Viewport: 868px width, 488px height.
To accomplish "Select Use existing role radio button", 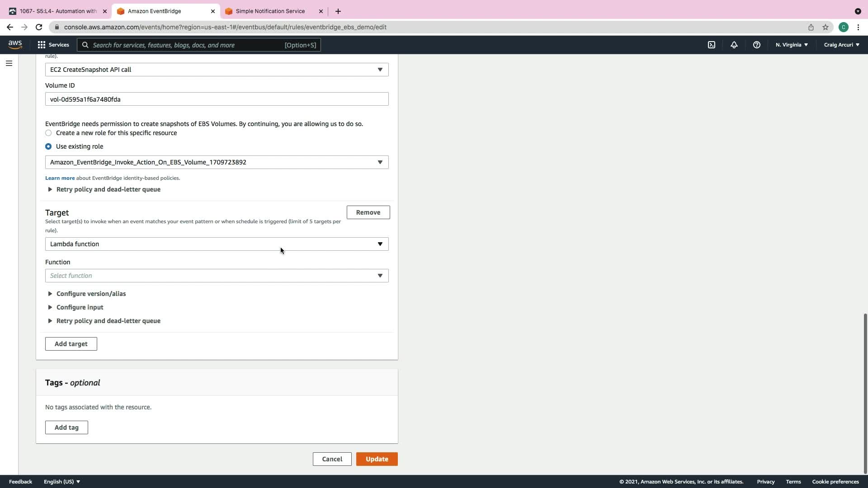I will pyautogui.click(x=48, y=146).
